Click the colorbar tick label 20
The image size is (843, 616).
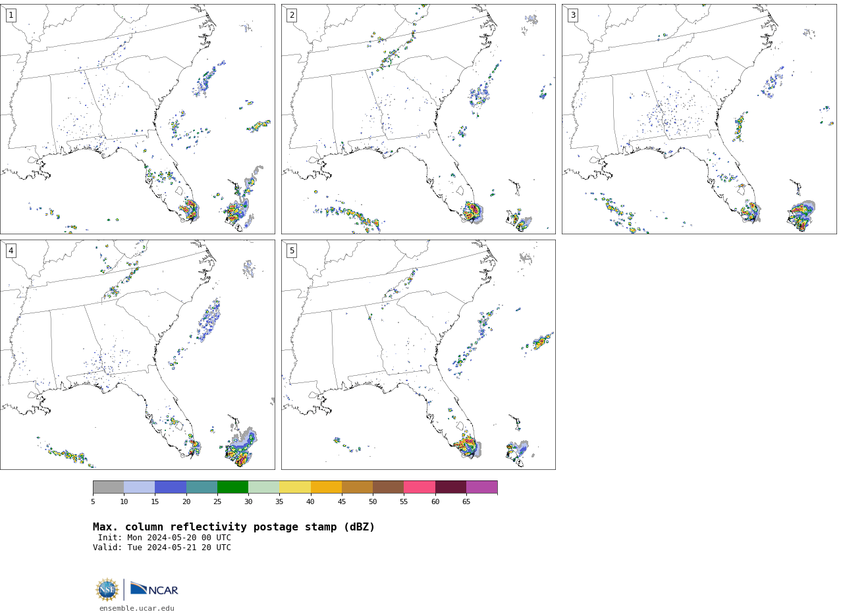coord(186,502)
